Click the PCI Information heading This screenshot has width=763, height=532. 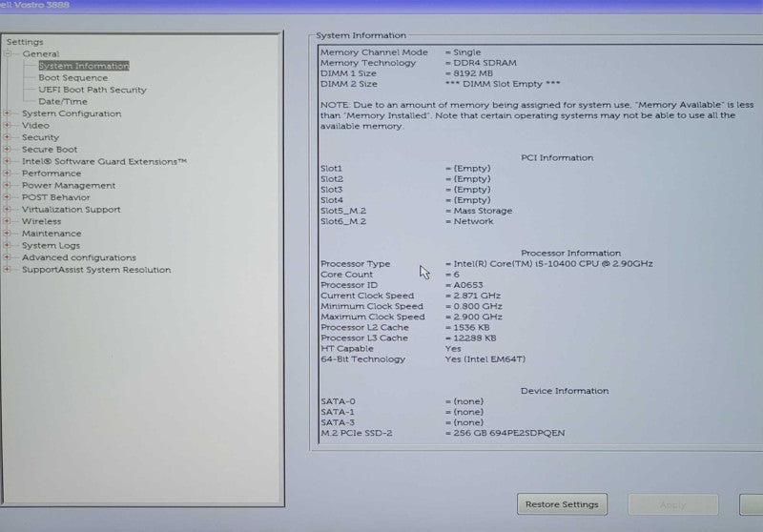click(x=557, y=157)
